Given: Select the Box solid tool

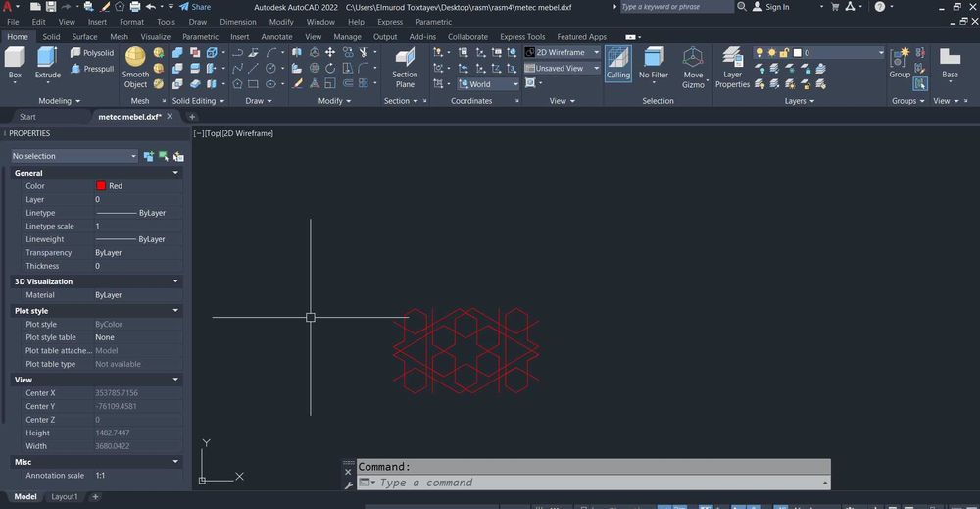Looking at the screenshot, I should pos(15,65).
